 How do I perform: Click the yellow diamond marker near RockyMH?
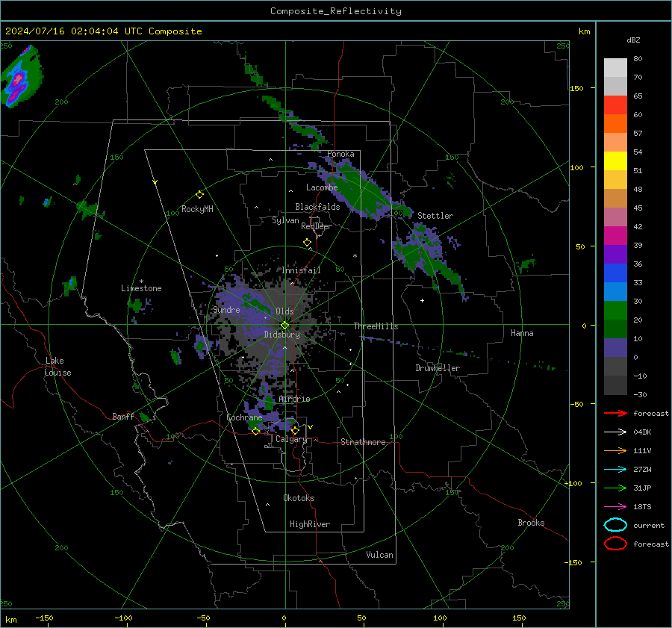pos(199,195)
